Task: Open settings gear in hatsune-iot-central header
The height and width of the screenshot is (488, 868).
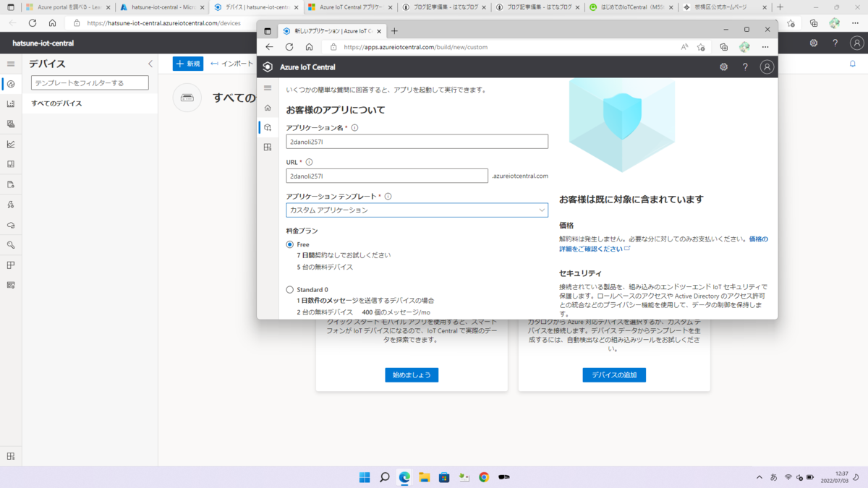Action: coord(814,43)
